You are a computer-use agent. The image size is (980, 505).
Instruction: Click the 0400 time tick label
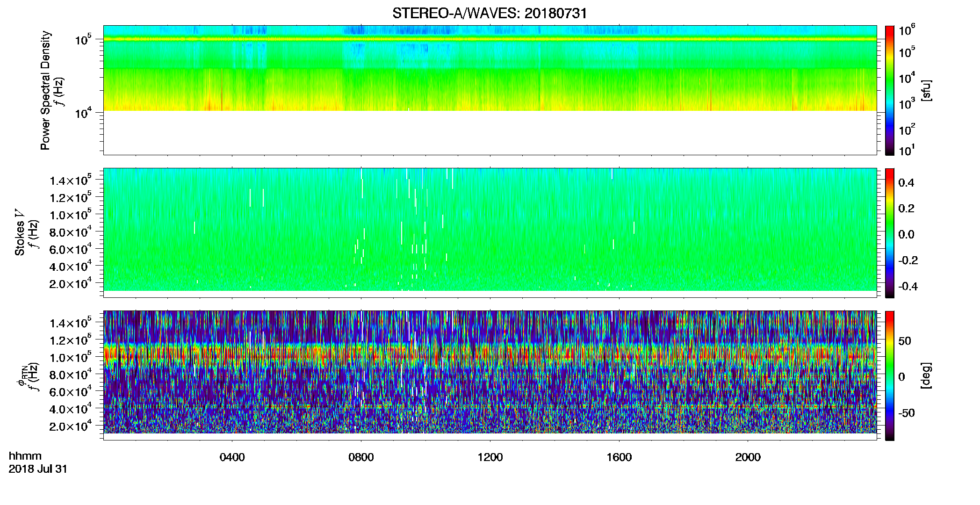[232, 457]
